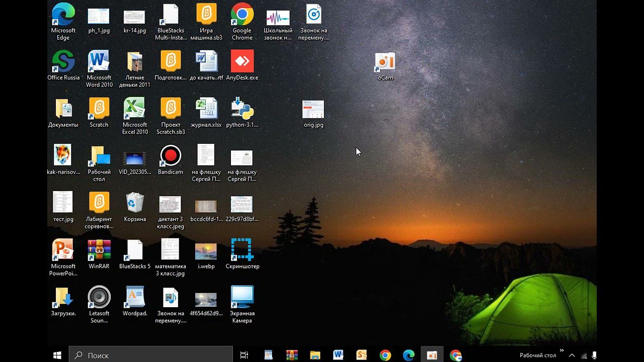Open Task View from the taskbar
Viewport: 644px width, 362px height.
click(244, 355)
